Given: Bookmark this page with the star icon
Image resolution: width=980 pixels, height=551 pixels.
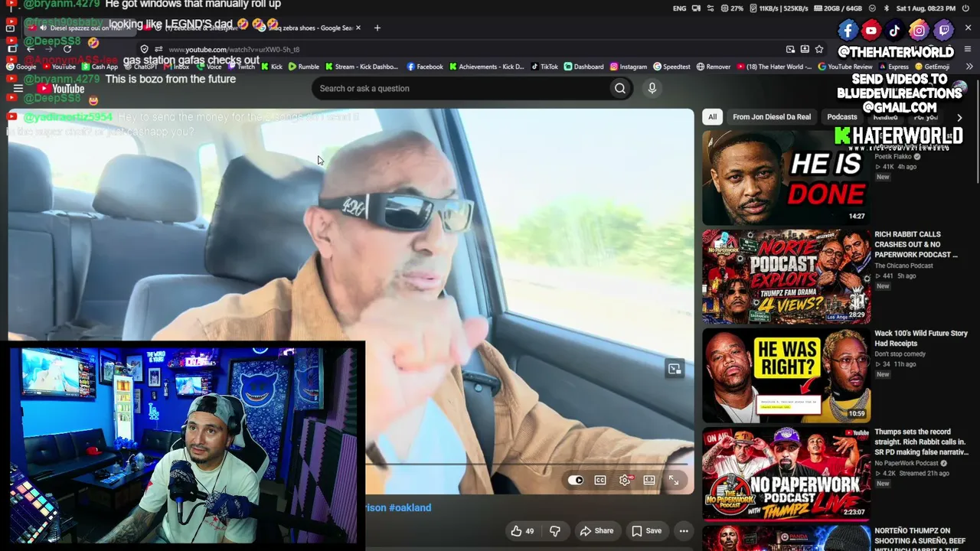Looking at the screenshot, I should 819,49.
